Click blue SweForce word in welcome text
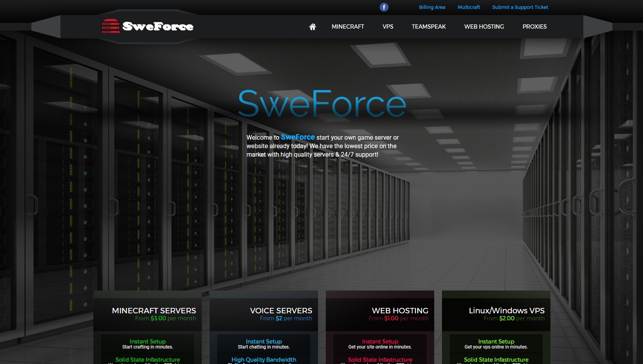The height and width of the screenshot is (364, 643). coord(298,137)
